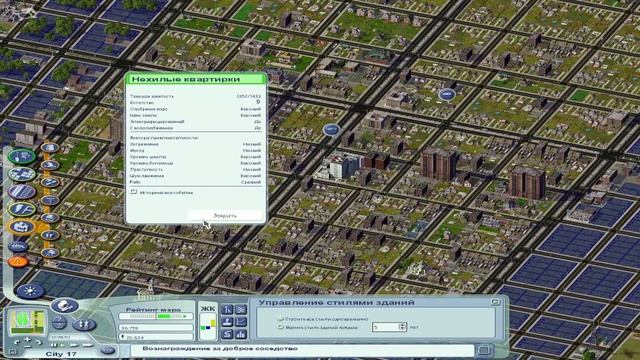Choose the sixth rewards submenu icon
Image resolution: width=640 pixels, height=360 pixels.
(x=50, y=236)
